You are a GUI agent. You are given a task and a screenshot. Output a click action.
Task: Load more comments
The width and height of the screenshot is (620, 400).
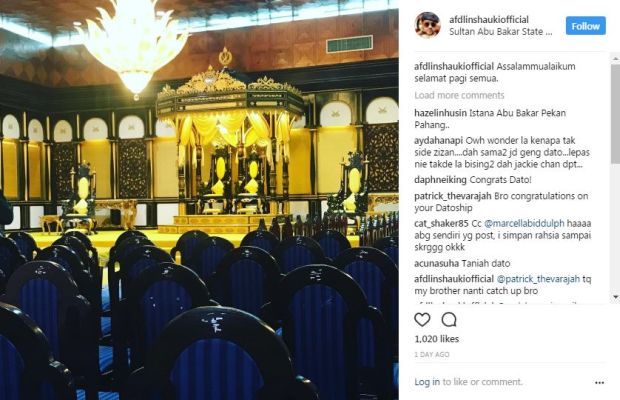(x=459, y=95)
